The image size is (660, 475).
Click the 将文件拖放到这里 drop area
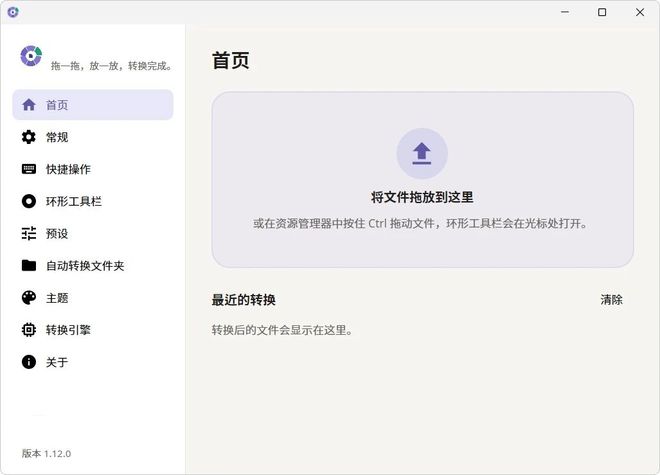[423, 180]
